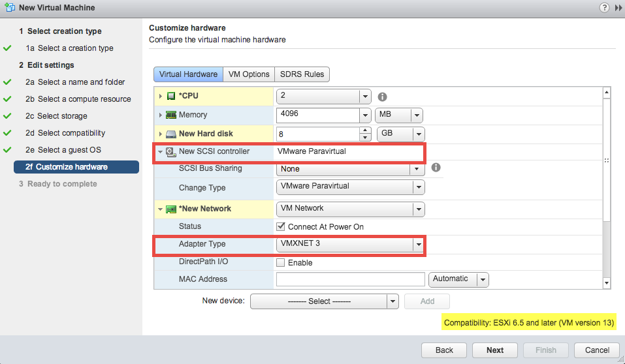Click the Cancel button

597,350
